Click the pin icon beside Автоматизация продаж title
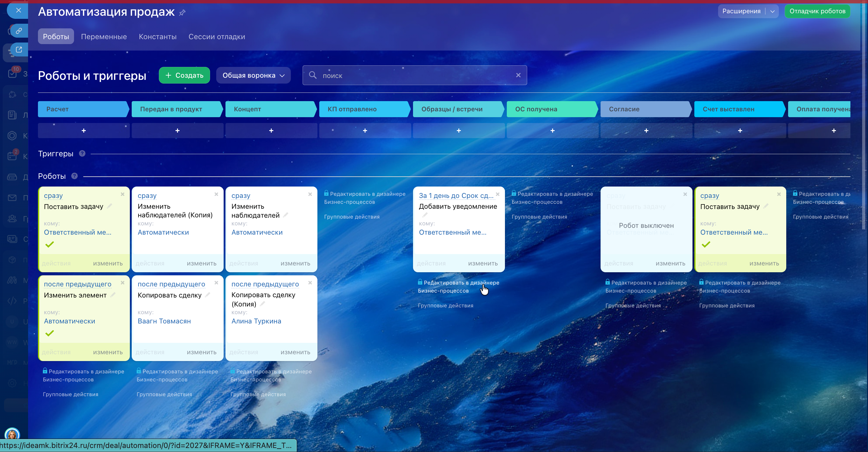The image size is (868, 452). click(182, 13)
